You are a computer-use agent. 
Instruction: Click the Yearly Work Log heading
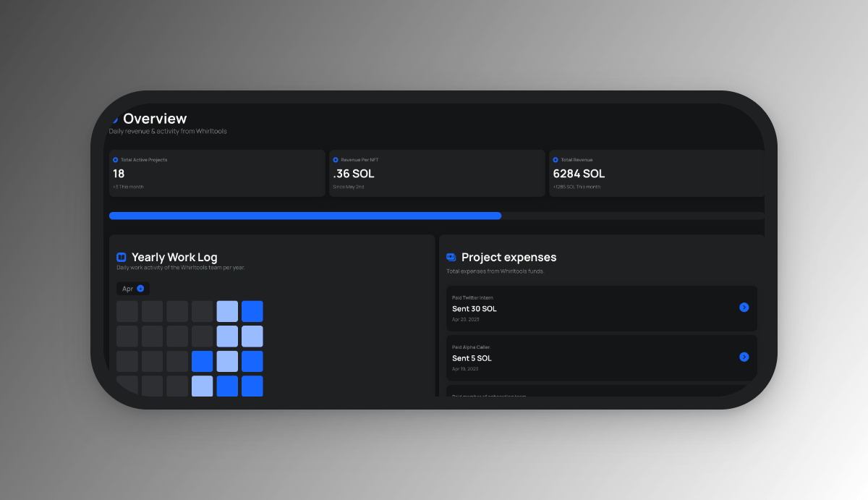point(174,258)
